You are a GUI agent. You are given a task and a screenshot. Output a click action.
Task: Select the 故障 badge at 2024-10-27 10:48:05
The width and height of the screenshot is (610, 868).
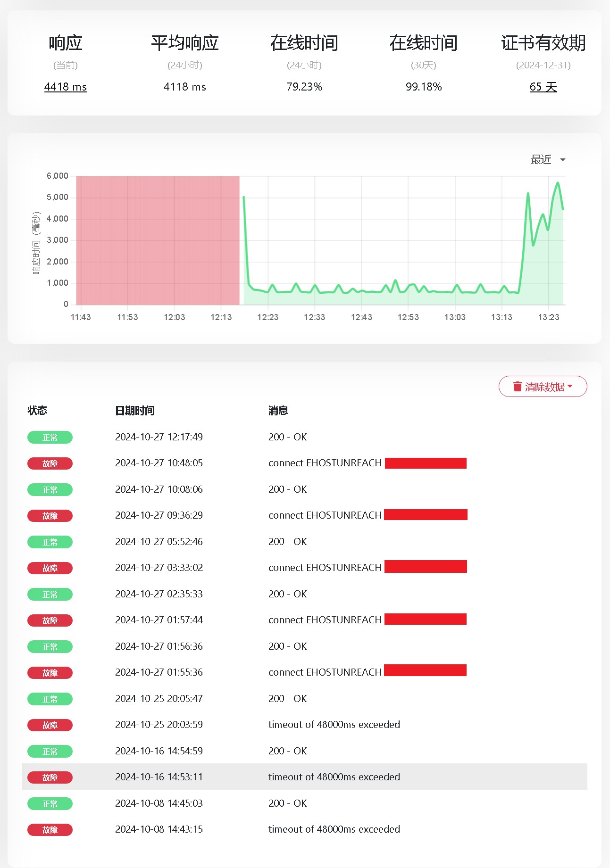pos(50,463)
